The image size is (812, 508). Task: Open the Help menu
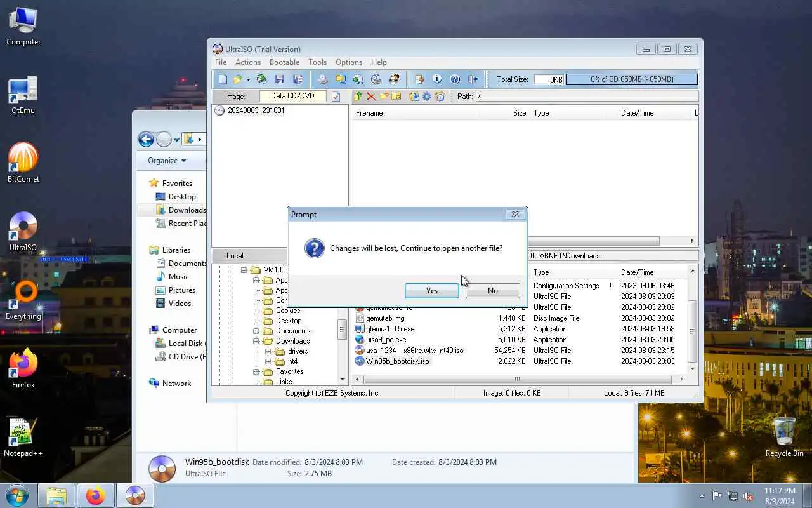point(379,62)
